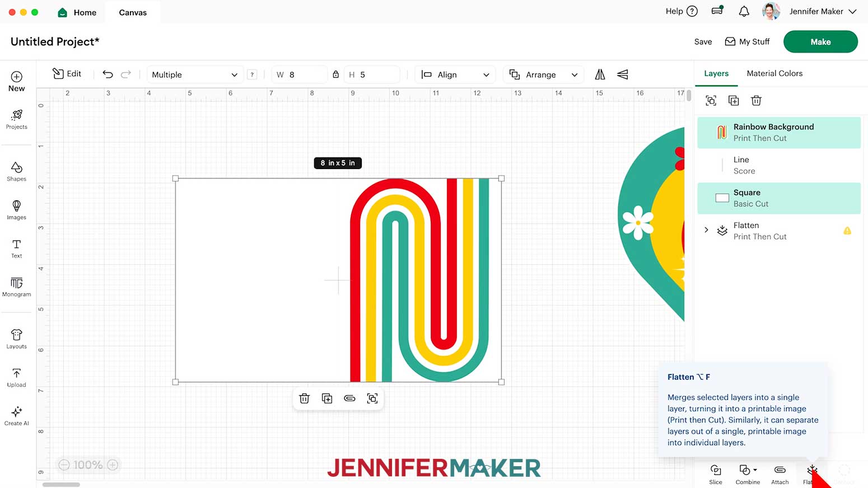This screenshot has height=488, width=868.
Task: Click the canvas horizontal scrollbar
Action: point(62,485)
